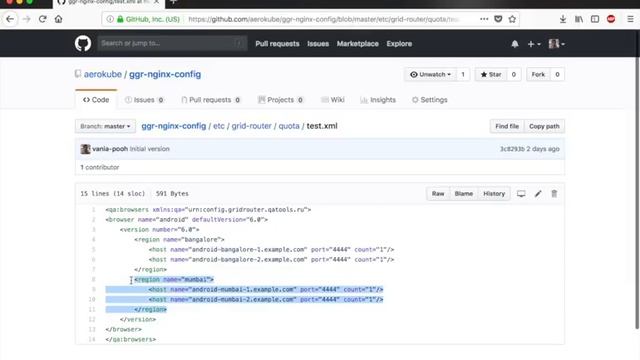Open the user avatar menu
The image size is (640, 360).
556,44
